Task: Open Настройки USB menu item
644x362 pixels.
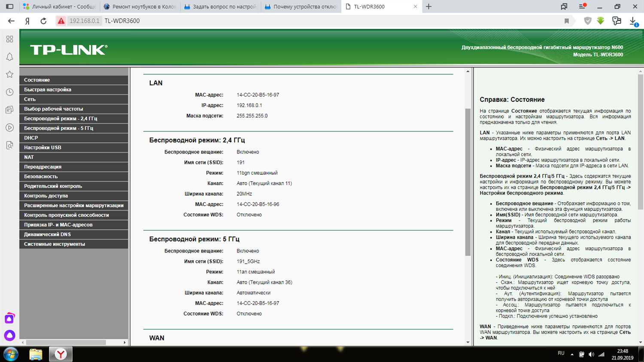Action: [x=74, y=148]
